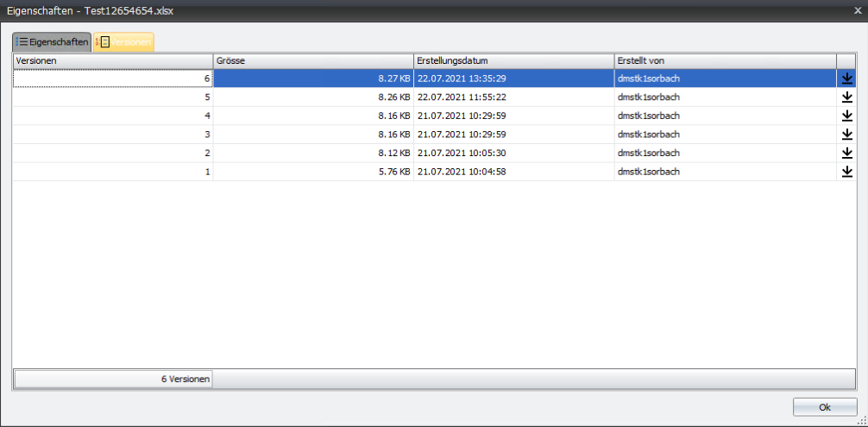This screenshot has height=427, width=868.
Task: Select version number 5 cell
Action: [x=113, y=97]
